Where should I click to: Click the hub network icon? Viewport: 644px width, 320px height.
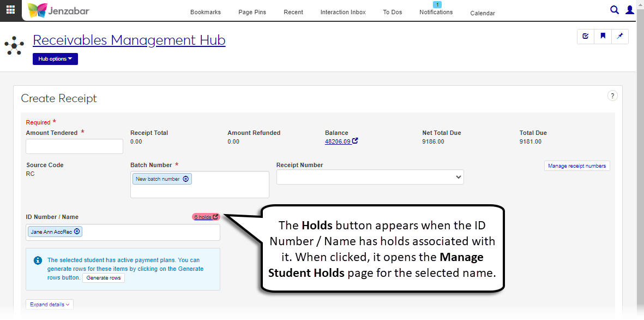click(x=14, y=45)
